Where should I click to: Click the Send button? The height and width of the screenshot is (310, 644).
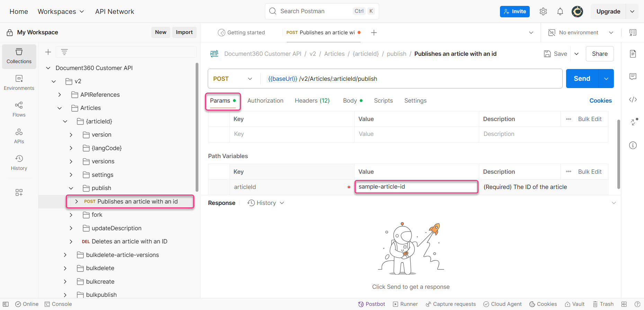coord(582,79)
